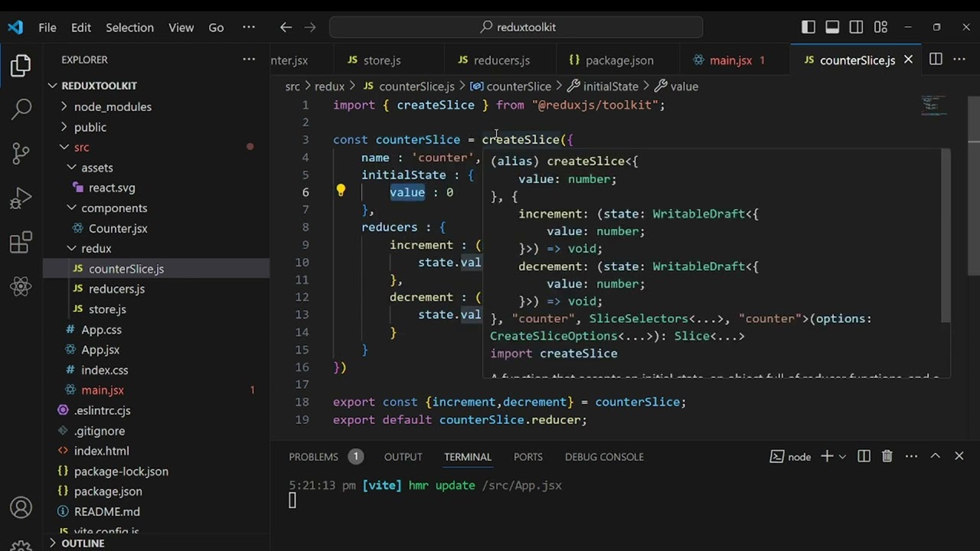Image resolution: width=980 pixels, height=551 pixels.
Task: Open index.html in the explorer
Action: 157,451
